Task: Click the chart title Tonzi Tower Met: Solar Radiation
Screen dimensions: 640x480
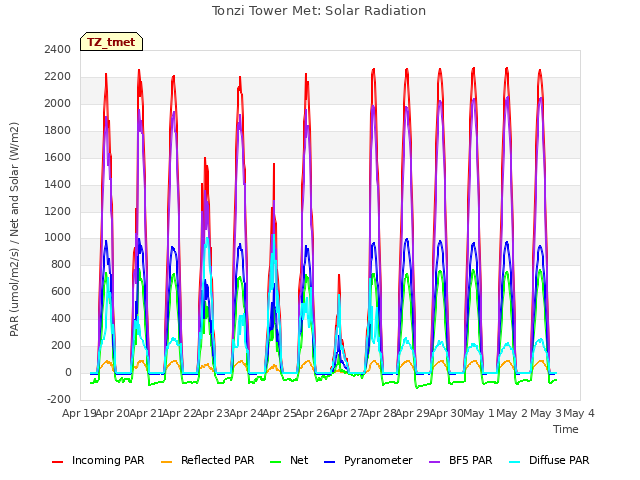Action: coord(319,11)
